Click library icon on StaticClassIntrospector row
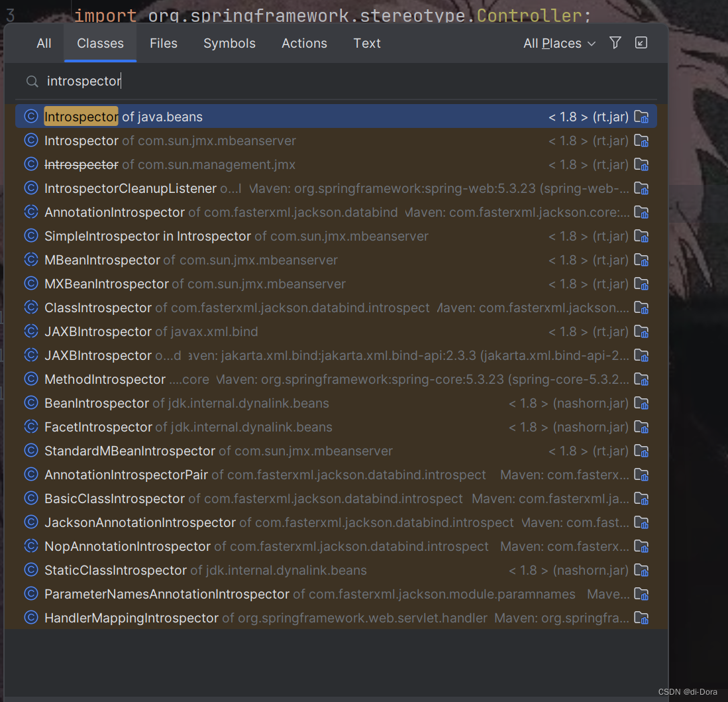This screenshot has width=728, height=702. 641,570
